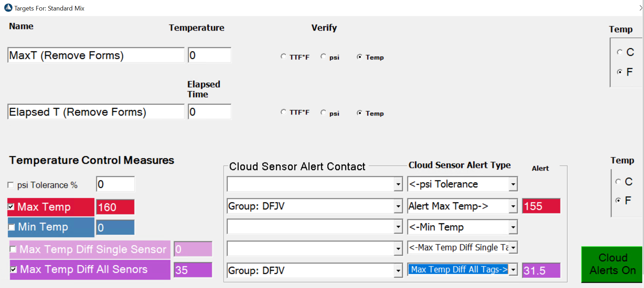This screenshot has width=644, height=288.
Task: Select TTF°F radio for MaxT row
Action: click(x=284, y=57)
